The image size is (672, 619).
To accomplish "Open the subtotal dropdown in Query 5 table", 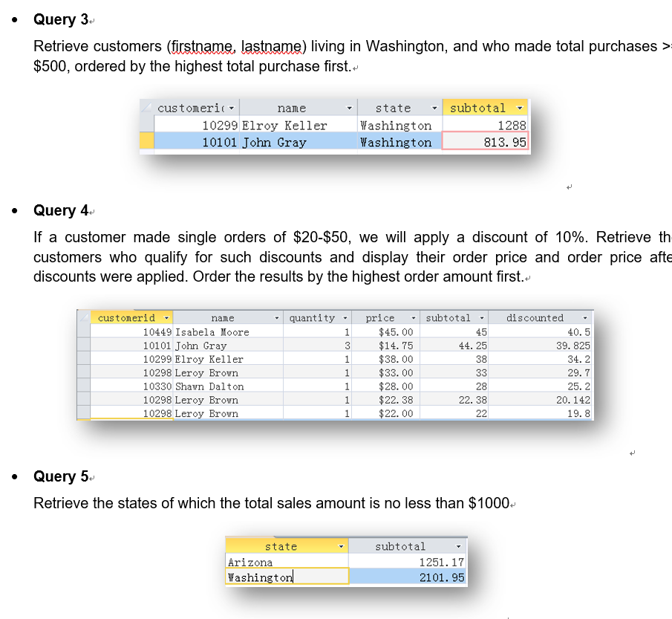I will 458,546.
